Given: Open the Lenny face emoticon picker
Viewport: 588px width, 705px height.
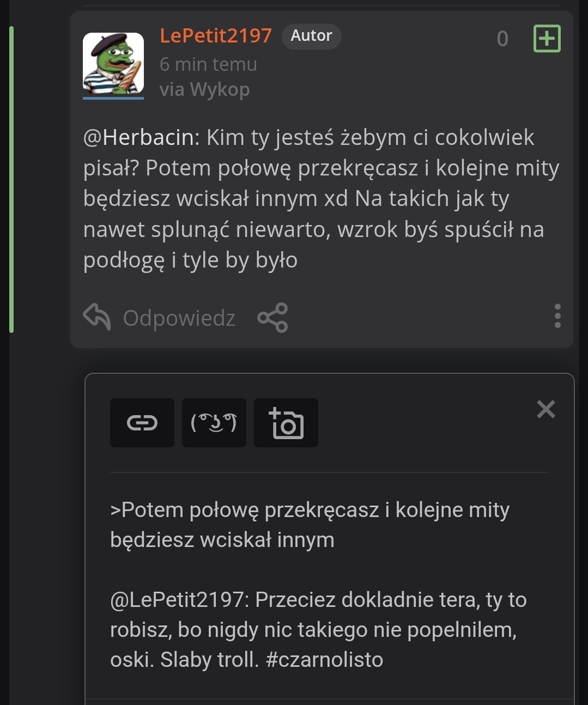Looking at the screenshot, I should [214, 423].
